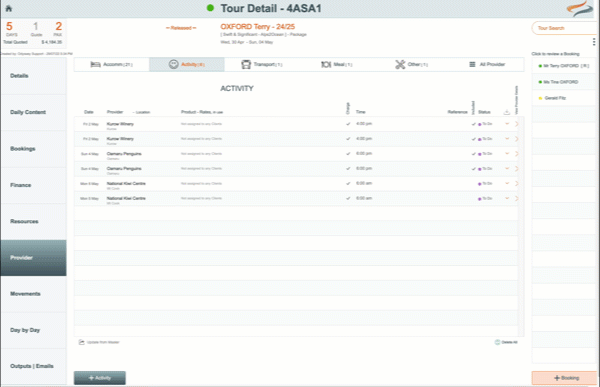Screen dimensions: 600x387
Task: Open Finance in the sidebar
Action: click(33, 185)
